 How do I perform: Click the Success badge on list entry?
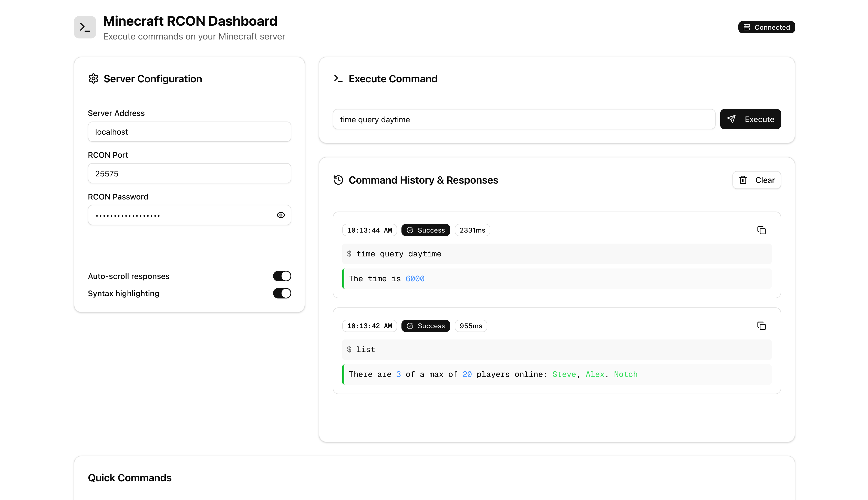click(x=426, y=326)
